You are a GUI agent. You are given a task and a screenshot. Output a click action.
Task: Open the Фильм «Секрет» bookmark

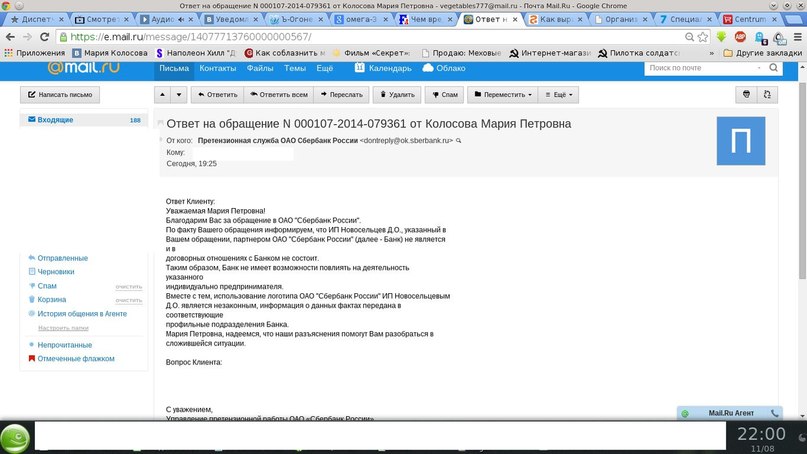click(371, 53)
